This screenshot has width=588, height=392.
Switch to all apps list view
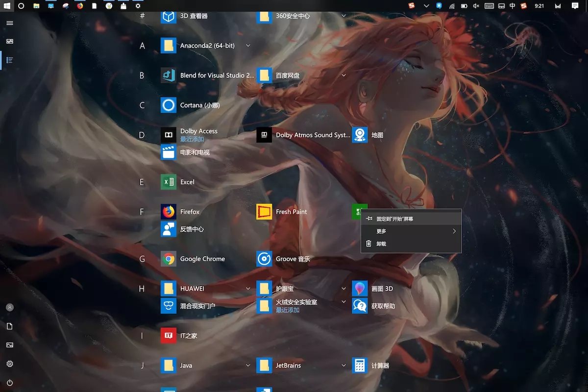click(x=10, y=60)
